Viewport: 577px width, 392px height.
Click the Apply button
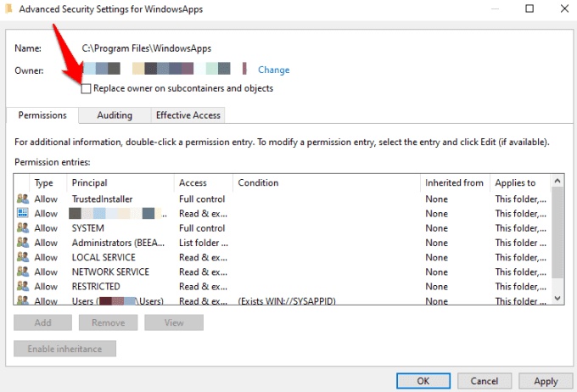click(x=546, y=380)
